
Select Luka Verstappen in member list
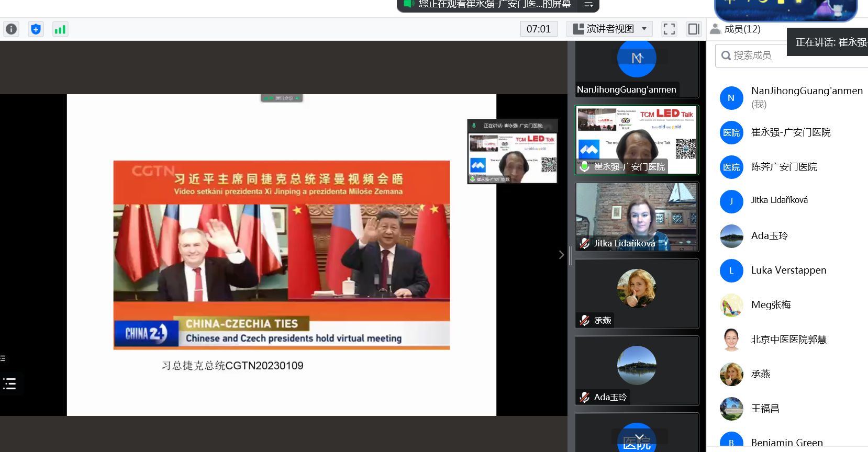click(791, 270)
